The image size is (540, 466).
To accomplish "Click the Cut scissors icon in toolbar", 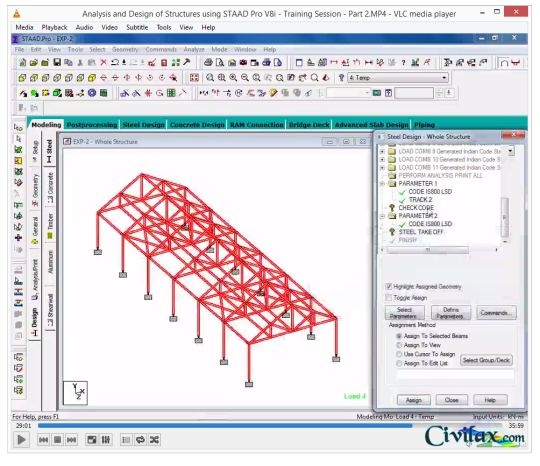I will pos(80,62).
